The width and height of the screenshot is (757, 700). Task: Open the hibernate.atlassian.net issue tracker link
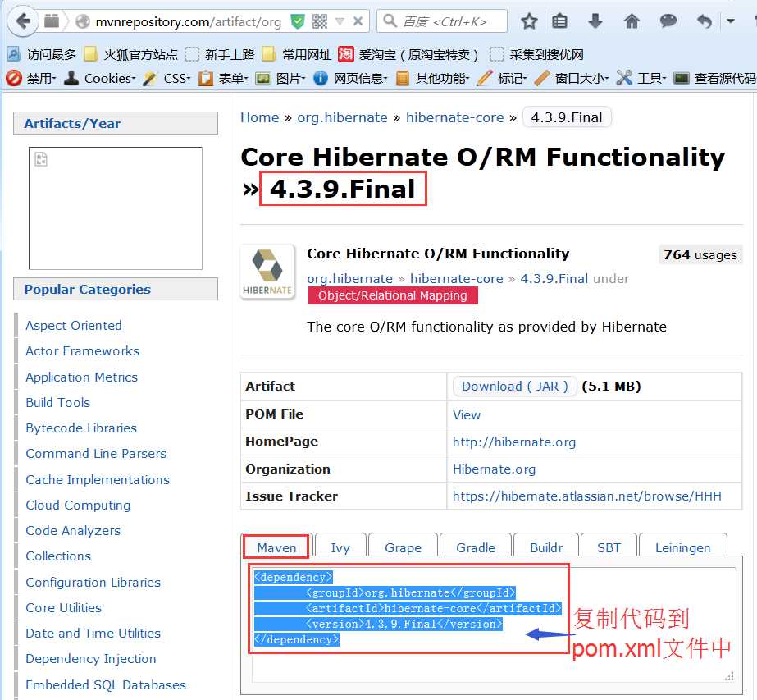click(x=587, y=496)
